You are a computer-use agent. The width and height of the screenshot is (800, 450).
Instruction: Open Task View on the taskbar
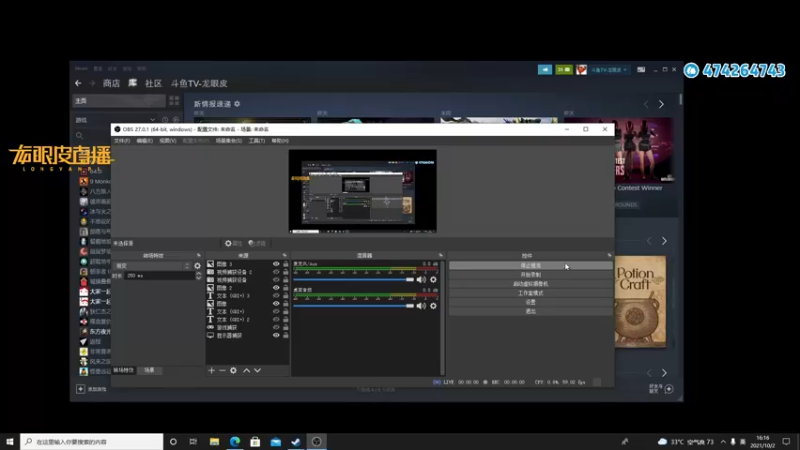click(x=193, y=441)
